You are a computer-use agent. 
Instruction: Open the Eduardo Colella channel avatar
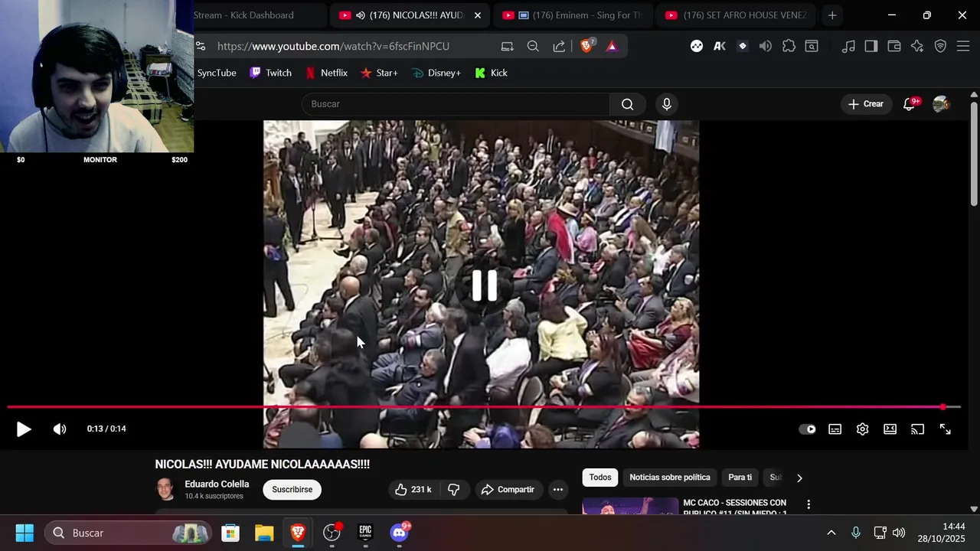[165, 490]
